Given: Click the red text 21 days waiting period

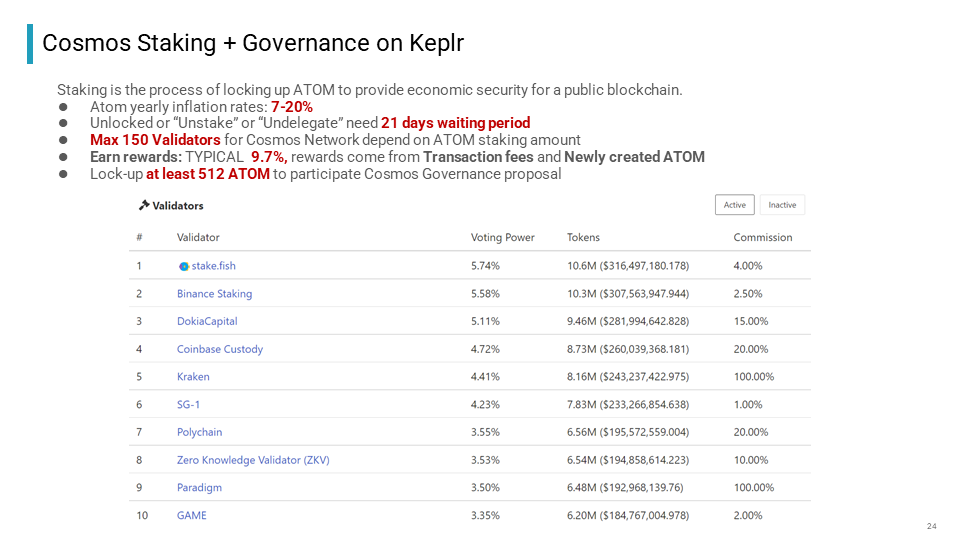Looking at the screenshot, I should tap(456, 123).
